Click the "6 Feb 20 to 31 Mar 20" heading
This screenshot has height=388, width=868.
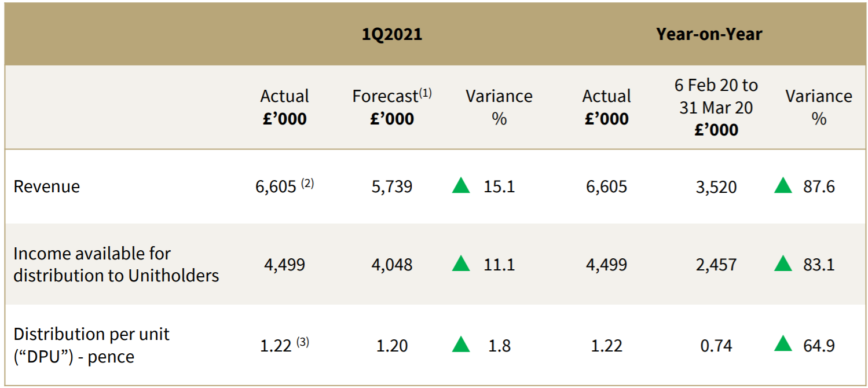pyautogui.click(x=716, y=107)
